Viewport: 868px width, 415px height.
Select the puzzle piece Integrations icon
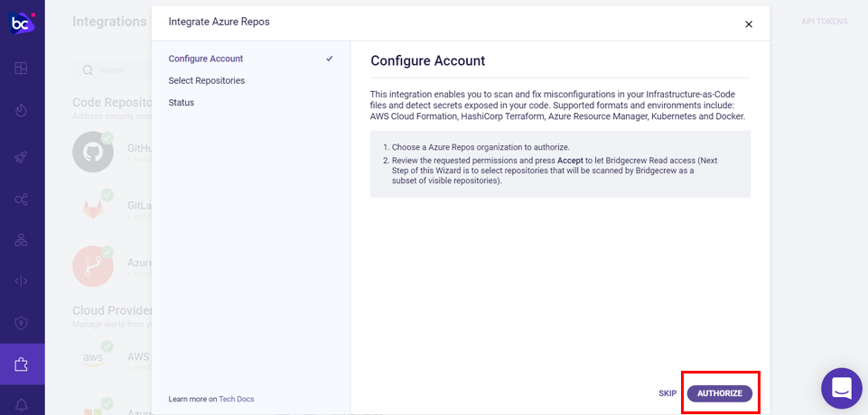(21, 364)
